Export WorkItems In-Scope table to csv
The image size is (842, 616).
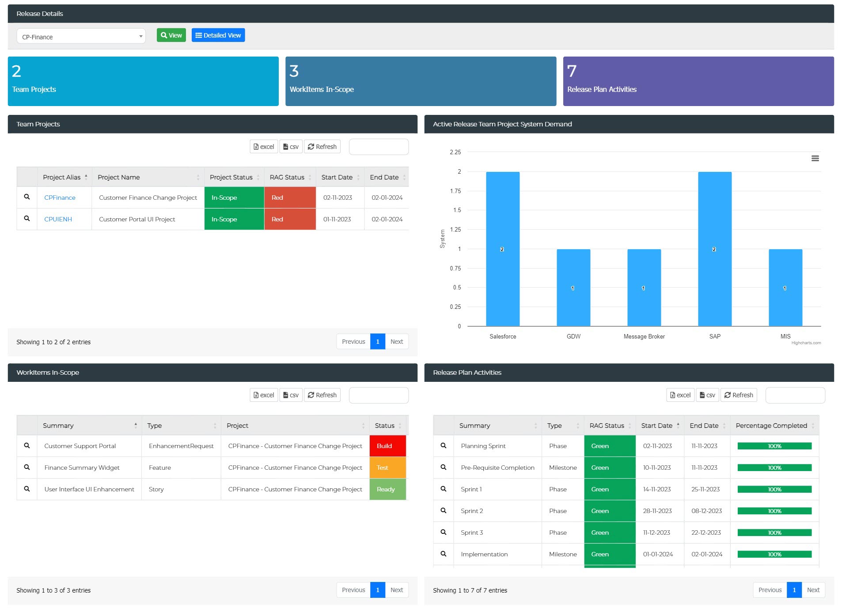pyautogui.click(x=291, y=395)
